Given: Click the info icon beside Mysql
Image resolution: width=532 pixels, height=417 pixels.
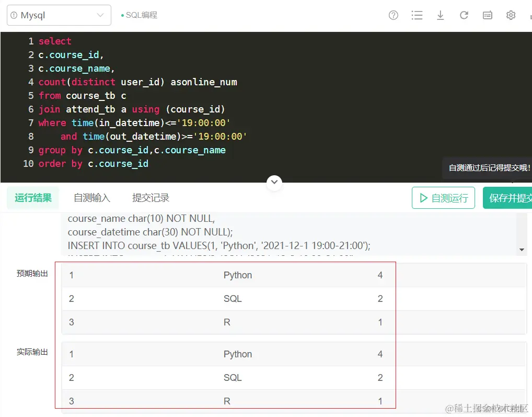Looking at the screenshot, I should click(14, 15).
